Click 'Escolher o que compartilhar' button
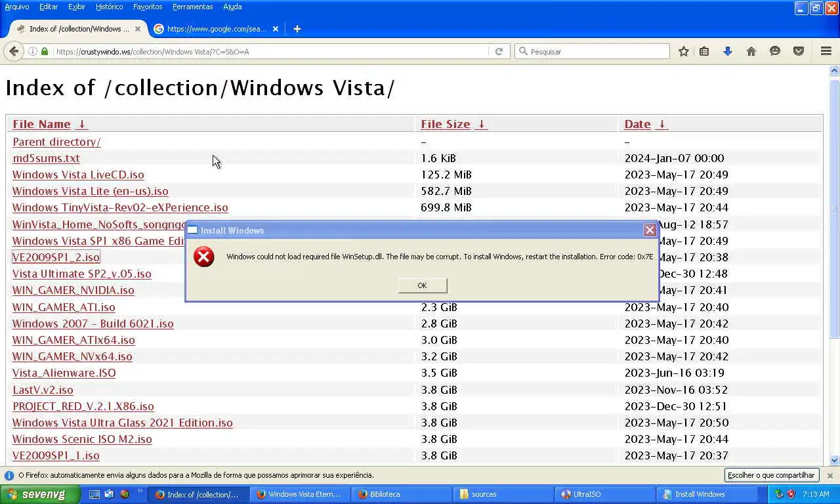The height and width of the screenshot is (504, 840). tap(771, 475)
